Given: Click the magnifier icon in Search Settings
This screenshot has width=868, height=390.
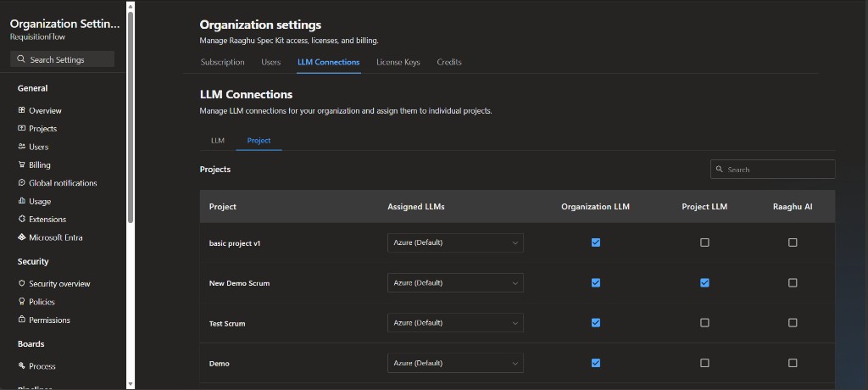Looking at the screenshot, I should pos(21,59).
